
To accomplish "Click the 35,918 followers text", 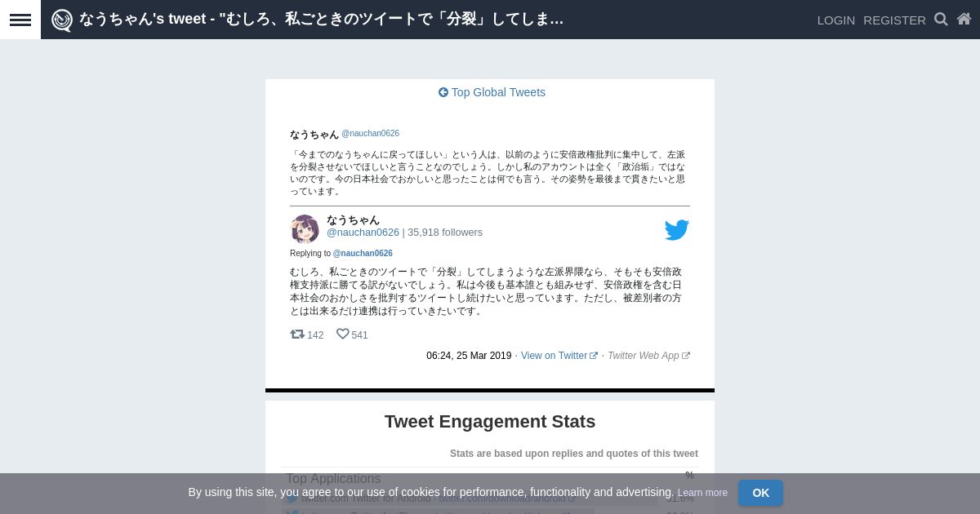I will [x=445, y=233].
